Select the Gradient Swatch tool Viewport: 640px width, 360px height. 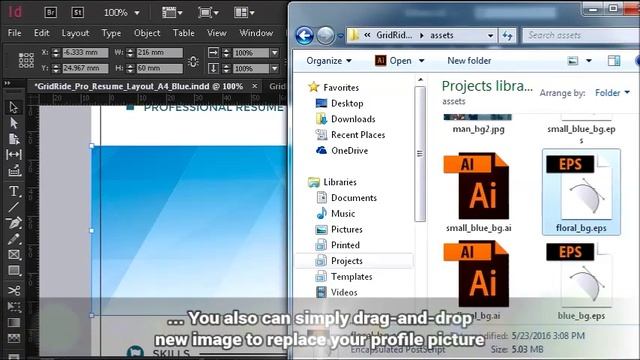[13, 322]
